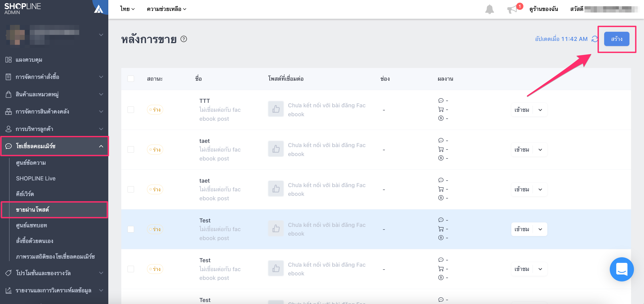Click the order list icon beside การจัดการคำสั่งซื้อ
The height and width of the screenshot is (304, 644).
(x=9, y=77)
